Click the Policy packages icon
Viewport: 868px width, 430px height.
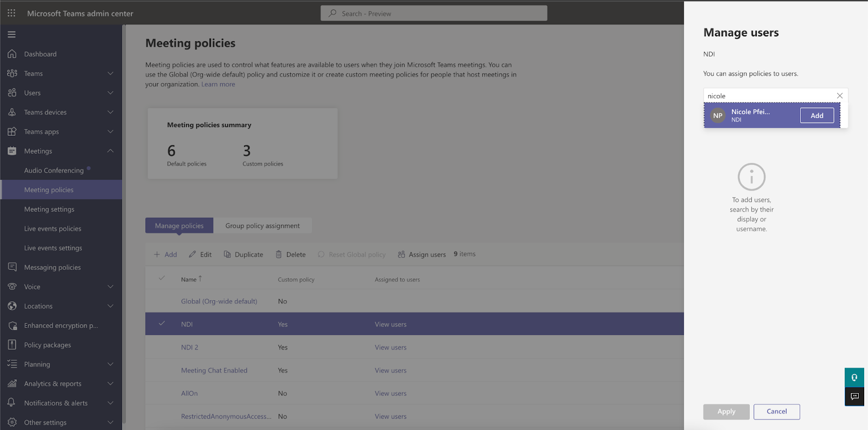pos(12,345)
